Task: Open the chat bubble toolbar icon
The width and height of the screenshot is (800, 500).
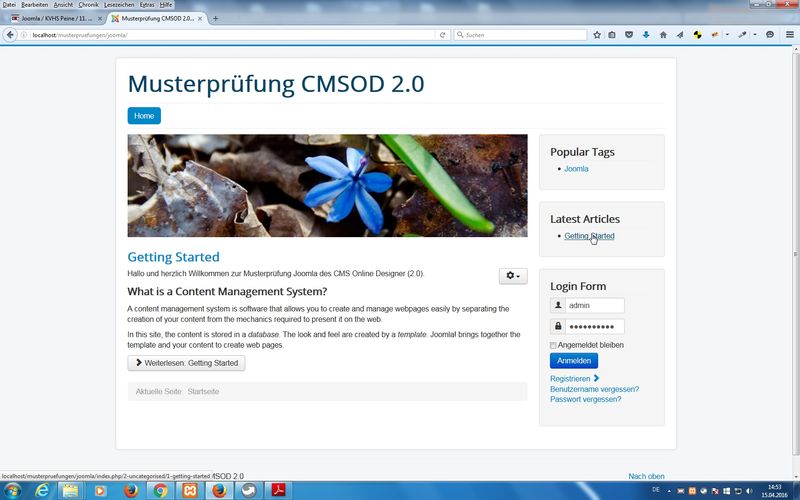Action: (770, 35)
